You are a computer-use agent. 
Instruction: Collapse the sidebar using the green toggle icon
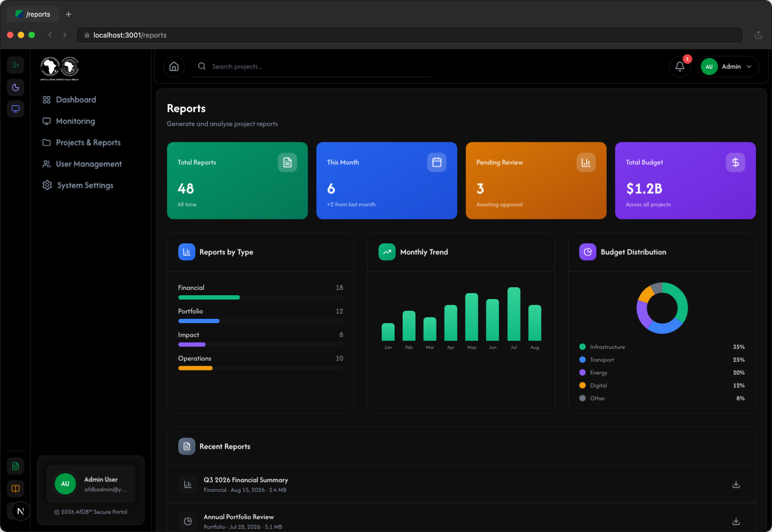16,65
